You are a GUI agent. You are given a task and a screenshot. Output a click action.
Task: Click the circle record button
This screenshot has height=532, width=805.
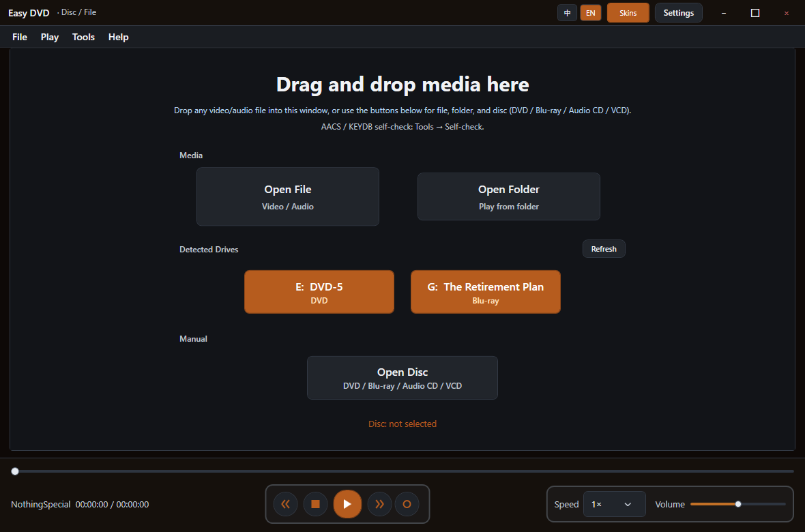(407, 504)
